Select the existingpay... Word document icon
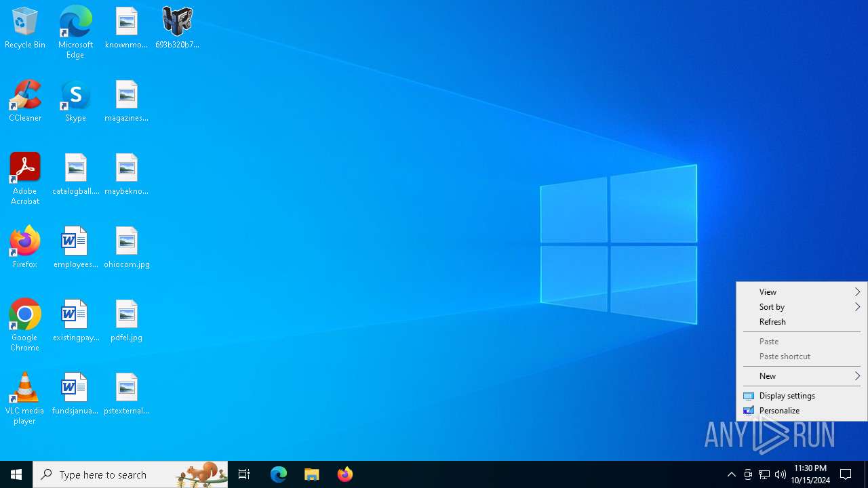The image size is (868, 488). pyautogui.click(x=75, y=321)
